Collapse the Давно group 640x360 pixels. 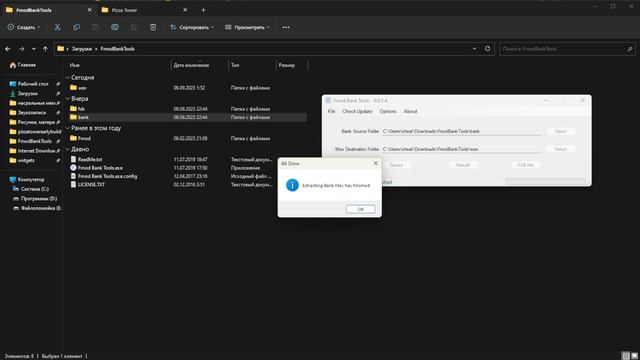67,149
